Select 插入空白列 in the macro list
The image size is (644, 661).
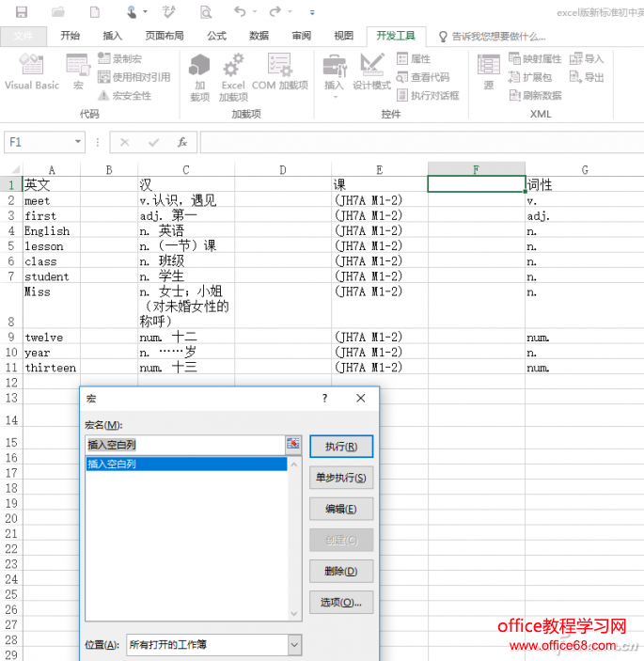(186, 464)
